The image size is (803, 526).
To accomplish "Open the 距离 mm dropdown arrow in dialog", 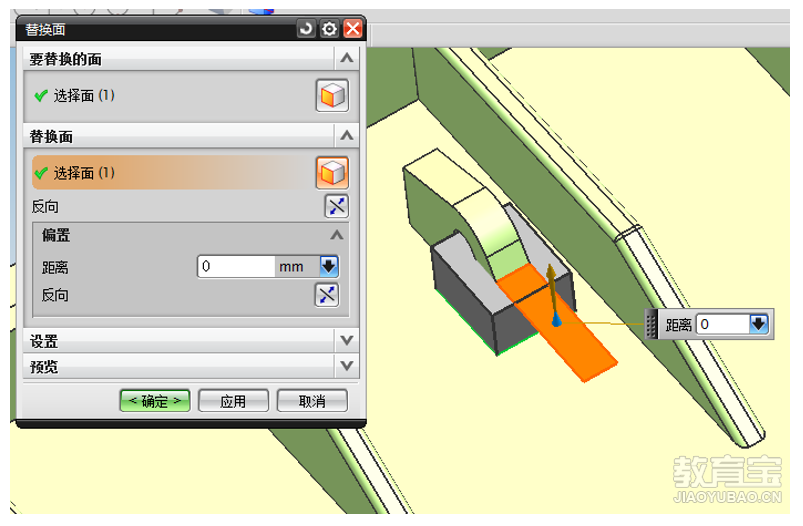I will (x=329, y=266).
